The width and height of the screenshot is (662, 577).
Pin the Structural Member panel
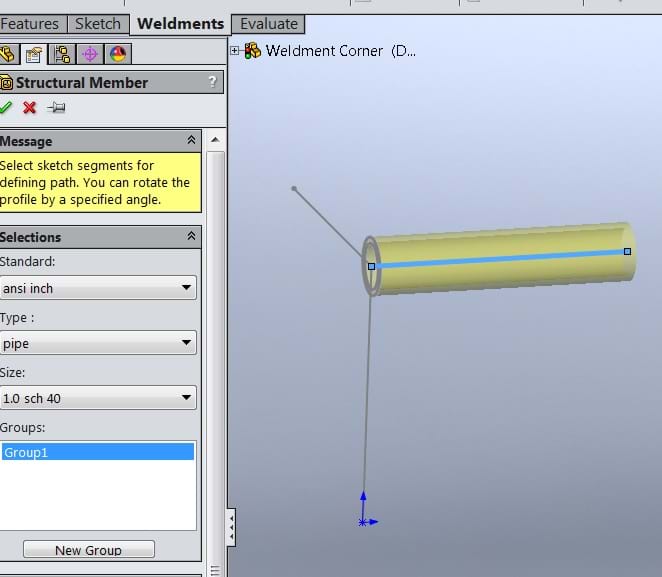[57, 108]
